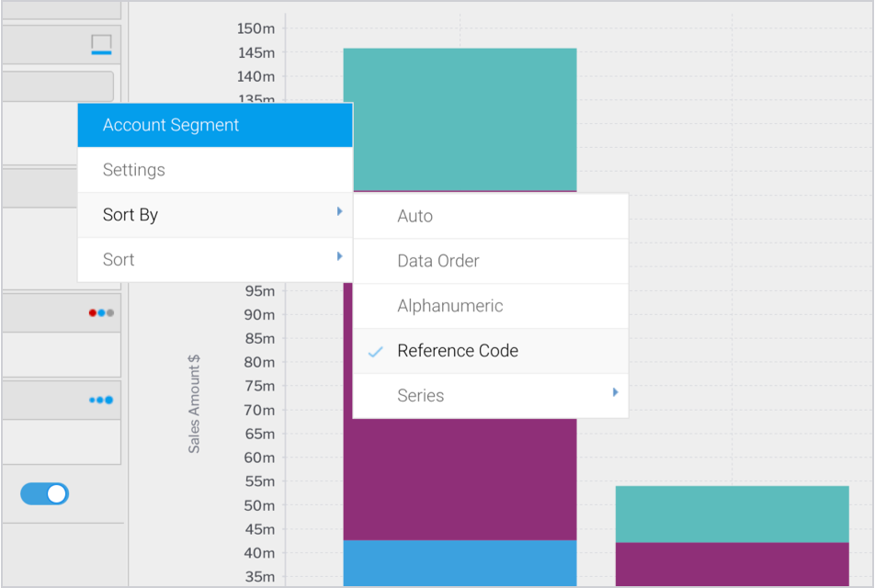
Task: Toggle Reference Code sorting off
Action: click(x=457, y=351)
